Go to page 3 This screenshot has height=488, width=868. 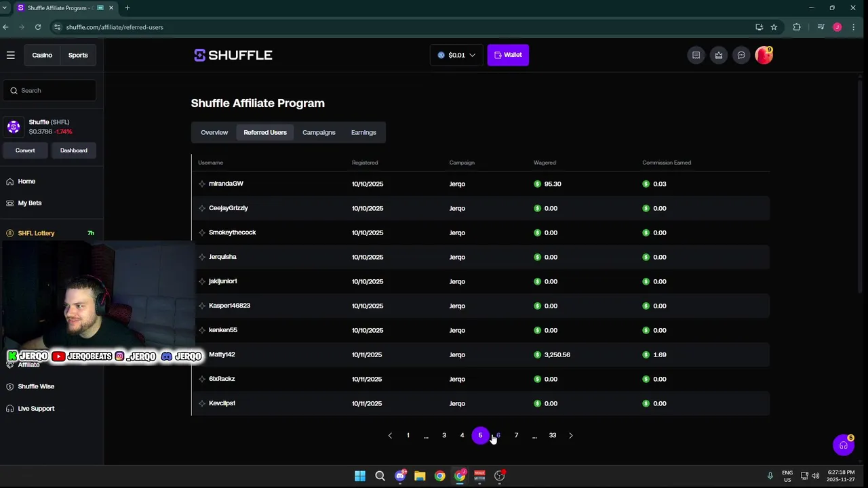(x=444, y=435)
